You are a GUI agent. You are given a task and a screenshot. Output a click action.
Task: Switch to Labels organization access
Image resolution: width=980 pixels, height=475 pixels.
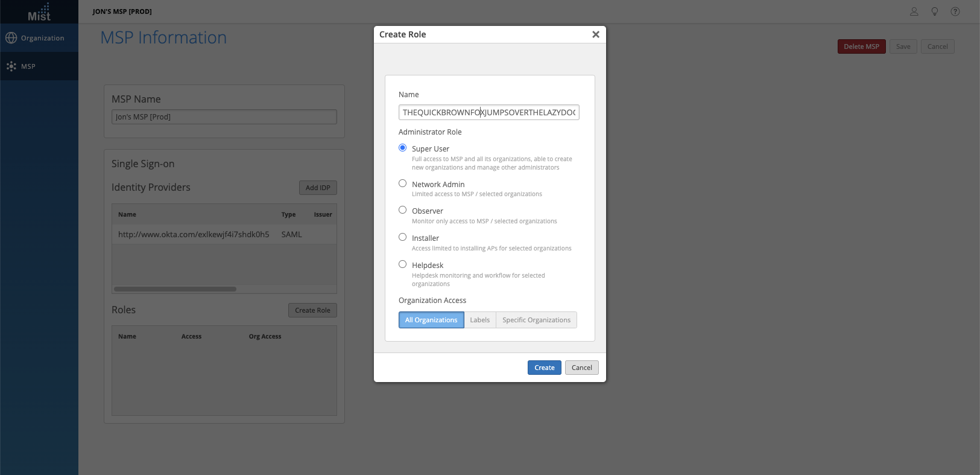tap(479, 320)
